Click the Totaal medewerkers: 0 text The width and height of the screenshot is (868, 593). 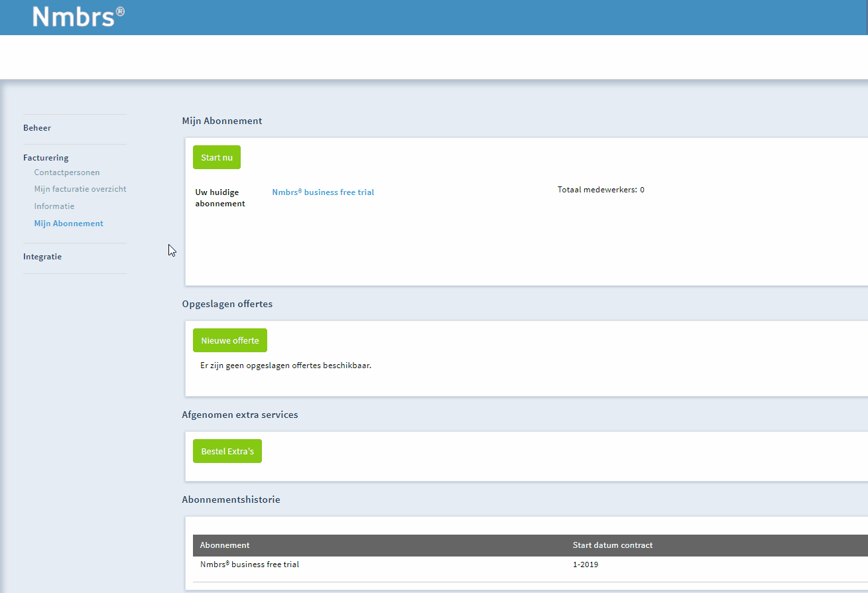(x=601, y=190)
